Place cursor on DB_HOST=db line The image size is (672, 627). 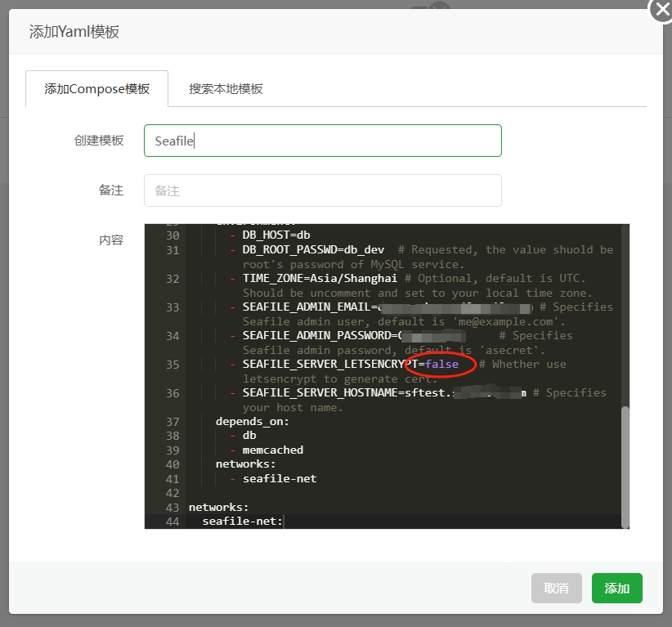point(276,235)
